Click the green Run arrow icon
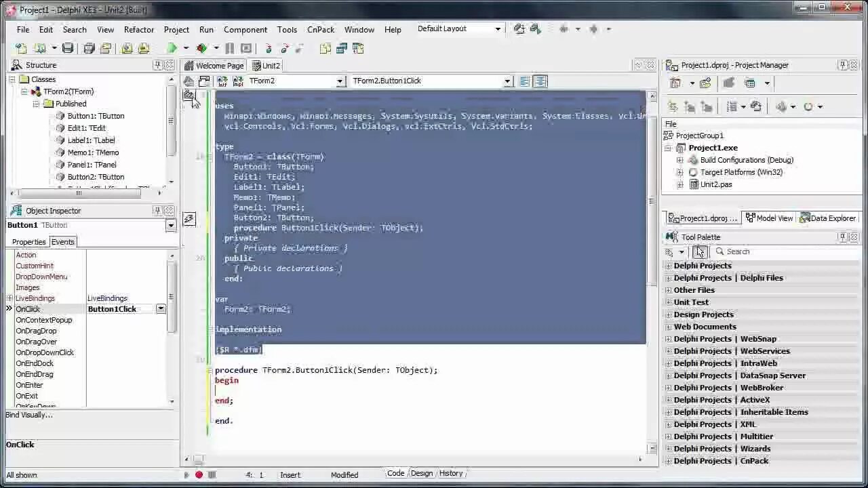 point(172,48)
